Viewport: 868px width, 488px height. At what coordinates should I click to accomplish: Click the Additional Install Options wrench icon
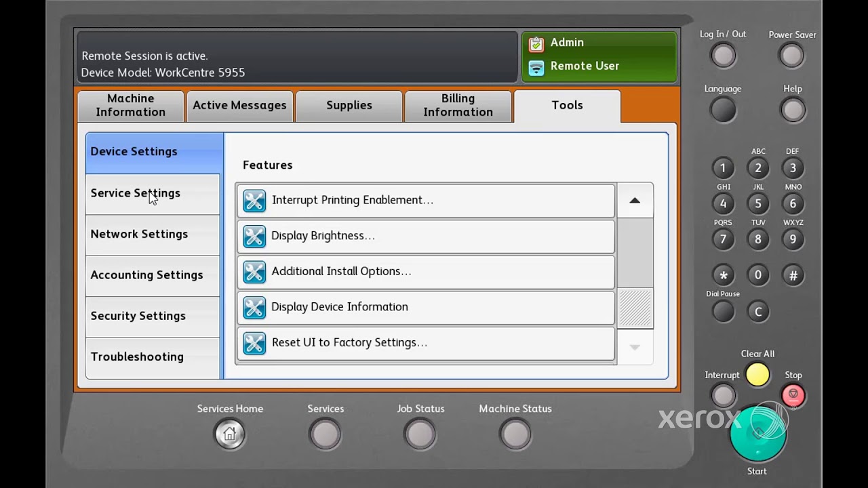(x=254, y=272)
